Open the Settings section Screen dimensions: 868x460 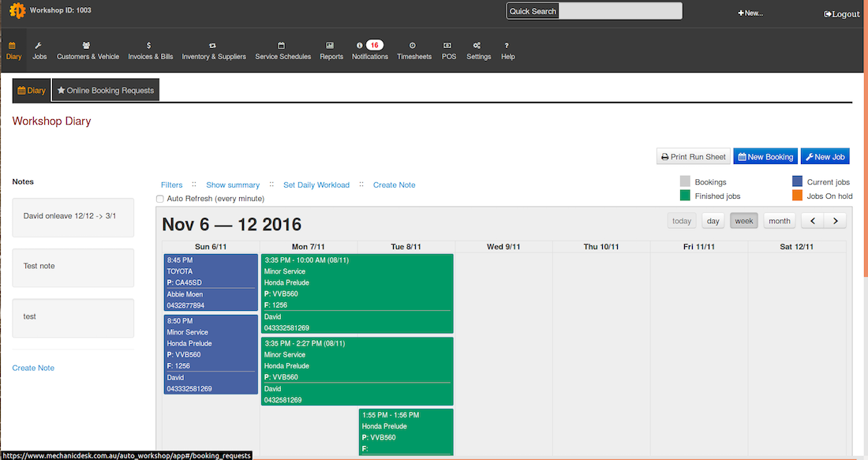tap(478, 51)
